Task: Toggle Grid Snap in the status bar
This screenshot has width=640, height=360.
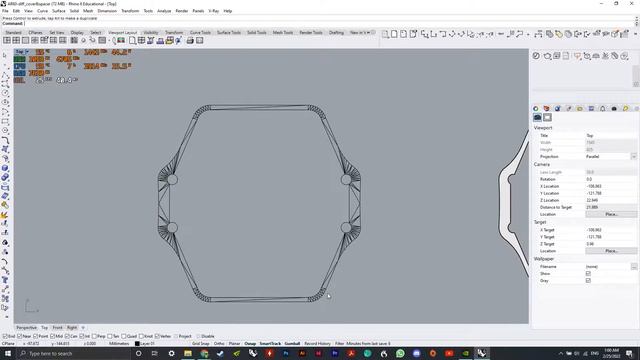Action: [201, 344]
